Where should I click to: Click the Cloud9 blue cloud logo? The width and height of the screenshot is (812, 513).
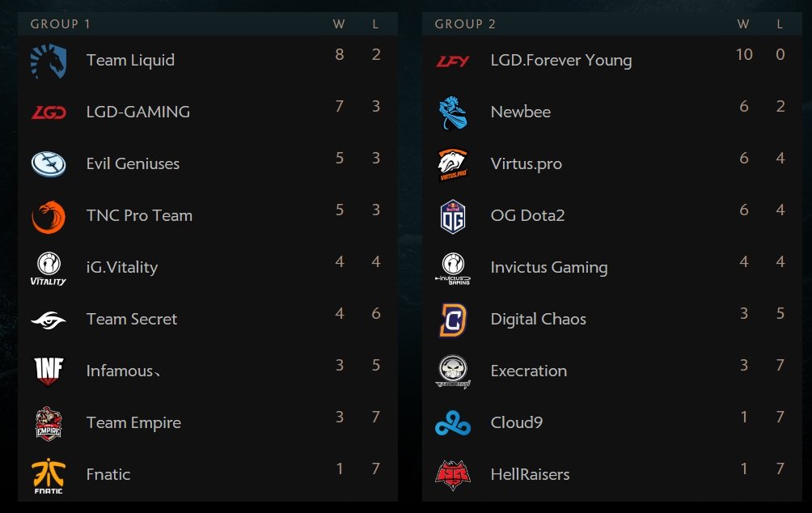pos(453,423)
